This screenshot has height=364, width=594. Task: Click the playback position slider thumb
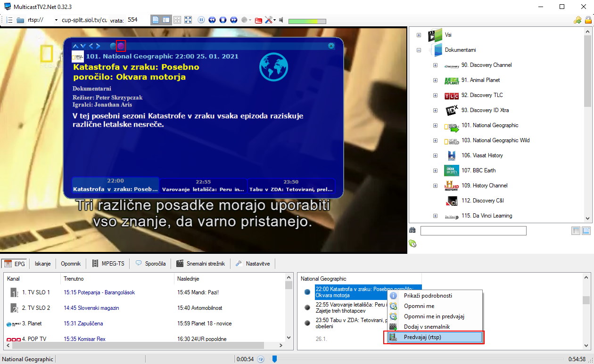click(x=274, y=359)
